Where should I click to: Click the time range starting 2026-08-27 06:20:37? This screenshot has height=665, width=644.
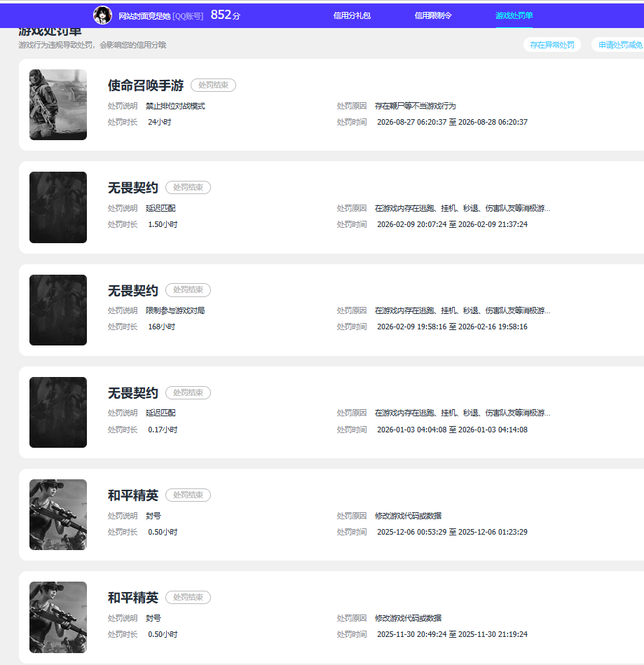pyautogui.click(x=452, y=122)
